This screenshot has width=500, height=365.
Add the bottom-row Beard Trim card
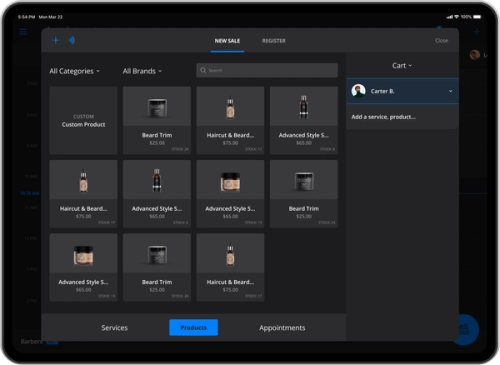[x=157, y=267]
